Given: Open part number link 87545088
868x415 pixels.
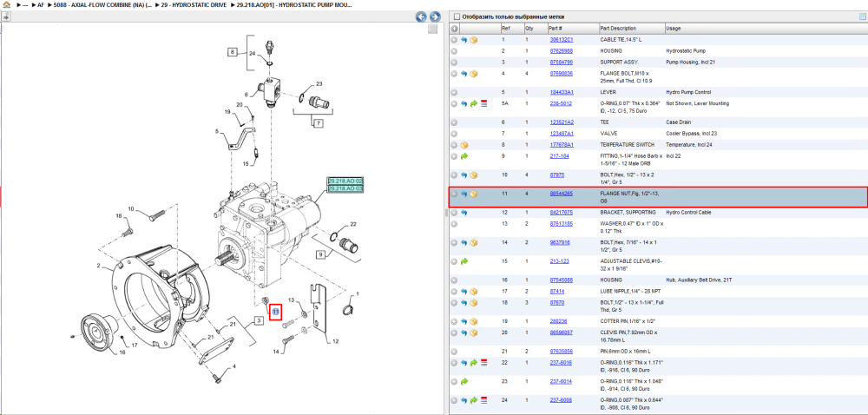Looking at the screenshot, I should click(562, 280).
